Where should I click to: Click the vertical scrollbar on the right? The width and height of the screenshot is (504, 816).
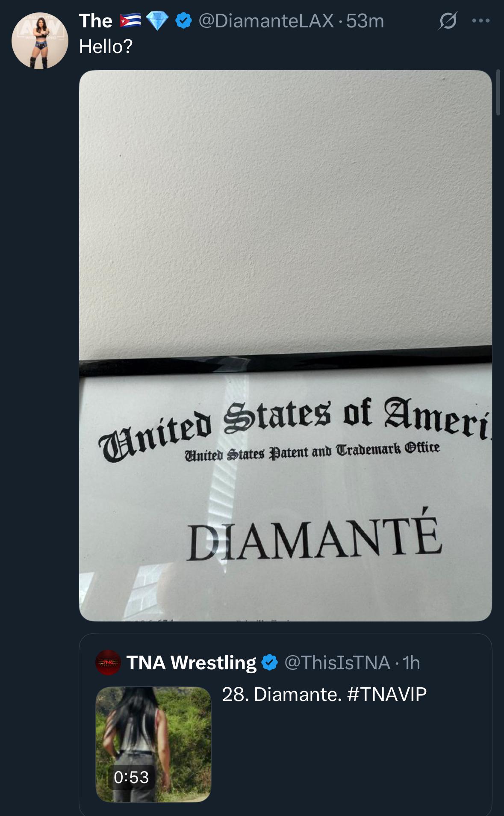[x=498, y=92]
